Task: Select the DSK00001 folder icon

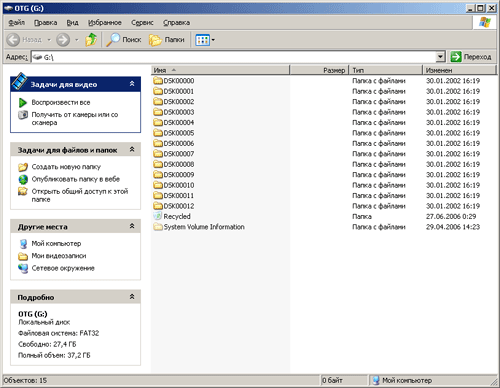Action: coord(158,91)
